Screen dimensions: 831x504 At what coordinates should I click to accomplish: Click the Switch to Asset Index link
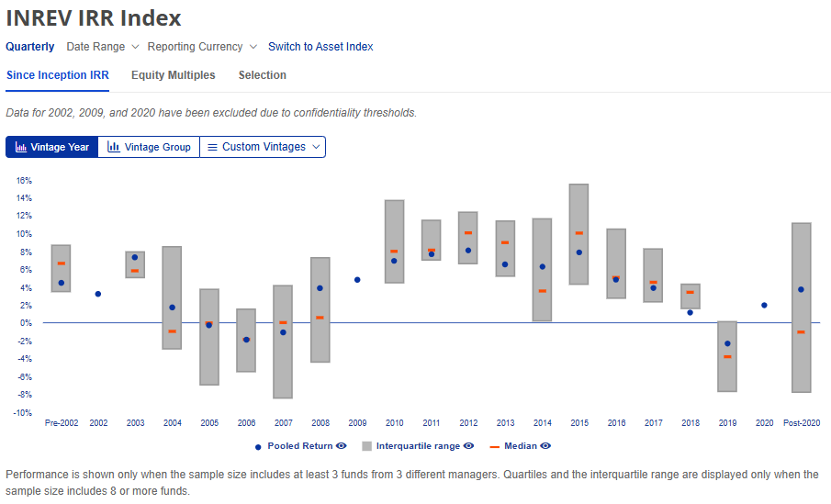320,47
